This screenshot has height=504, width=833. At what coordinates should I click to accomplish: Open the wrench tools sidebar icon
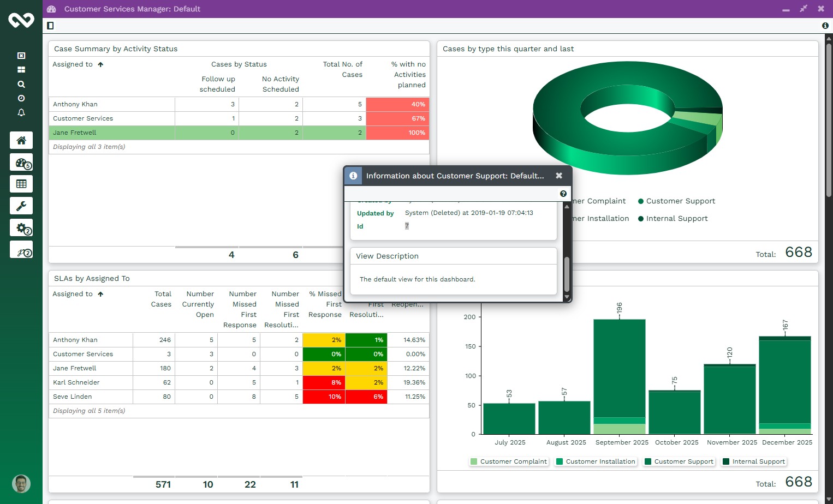[21, 206]
